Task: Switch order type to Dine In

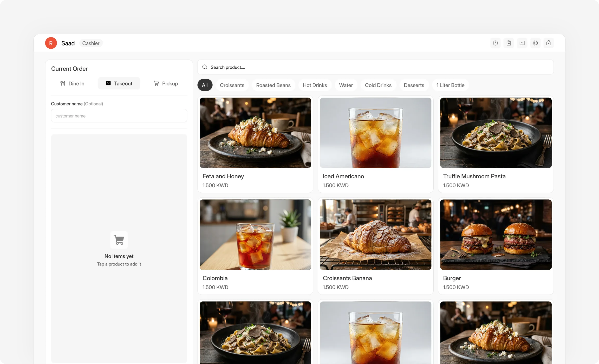Action: click(x=72, y=83)
